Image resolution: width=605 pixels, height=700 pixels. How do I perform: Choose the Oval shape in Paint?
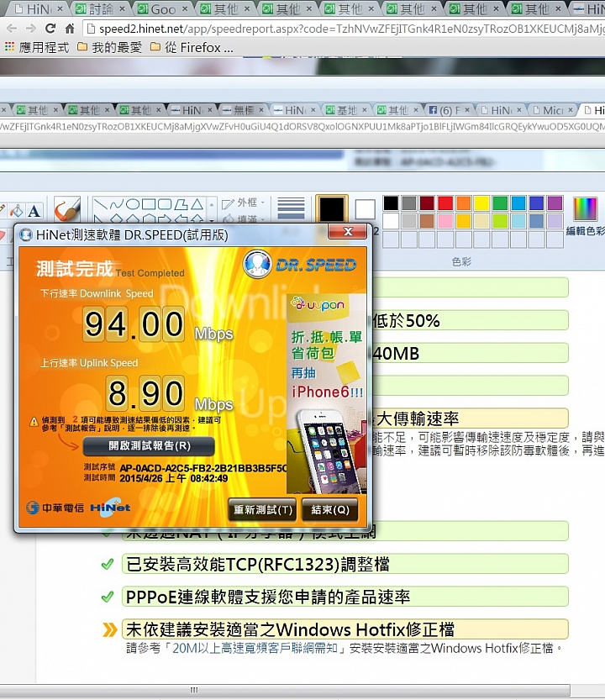(x=133, y=205)
